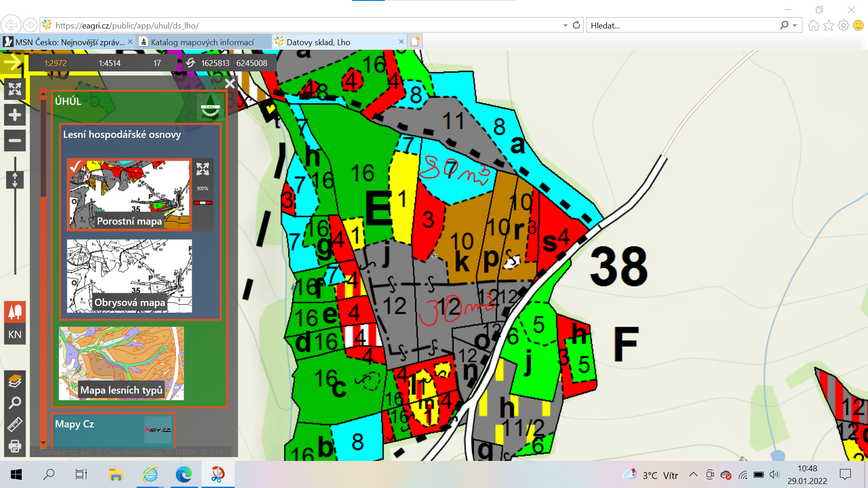Select the ruler measurement tool
The width and height of the screenshot is (868, 488).
pos(15,424)
